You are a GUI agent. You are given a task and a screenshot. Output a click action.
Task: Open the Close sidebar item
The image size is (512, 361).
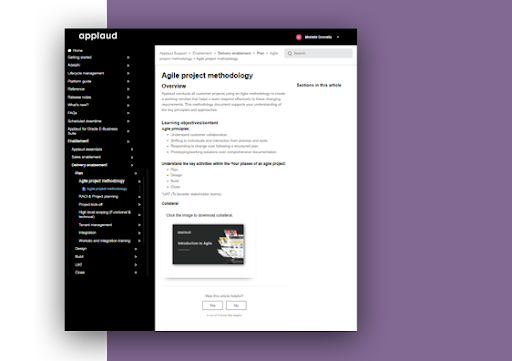[x=80, y=273]
